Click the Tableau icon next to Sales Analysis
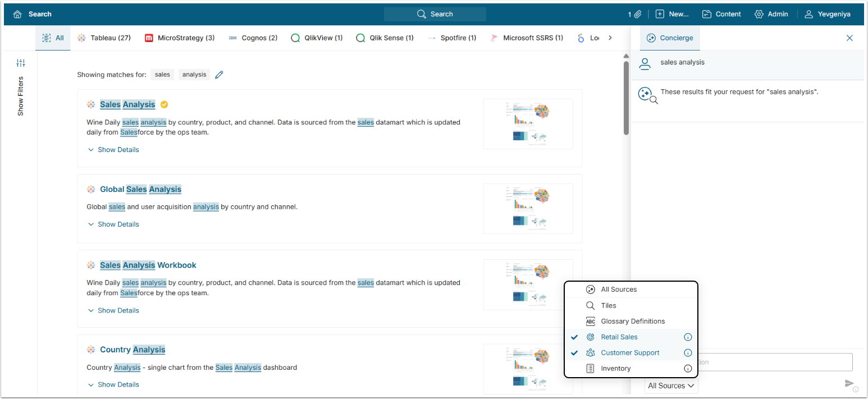This screenshot has width=868, height=399. [91, 104]
